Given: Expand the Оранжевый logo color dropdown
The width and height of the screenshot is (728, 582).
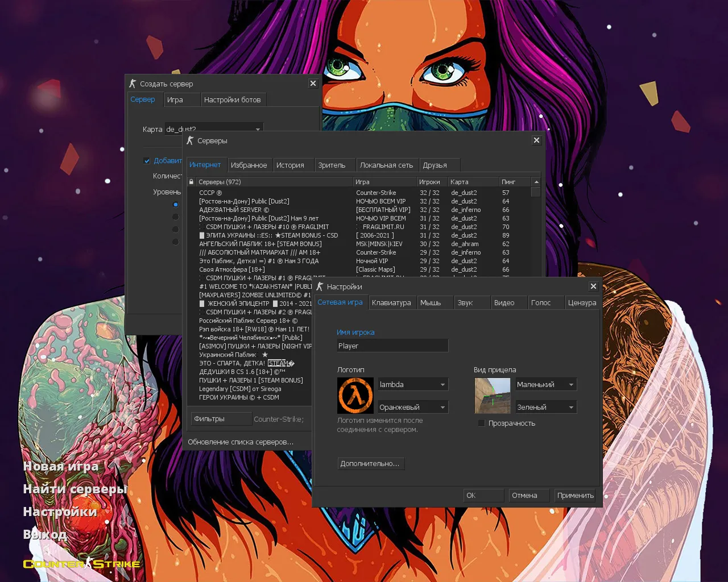Looking at the screenshot, I should click(x=413, y=408).
